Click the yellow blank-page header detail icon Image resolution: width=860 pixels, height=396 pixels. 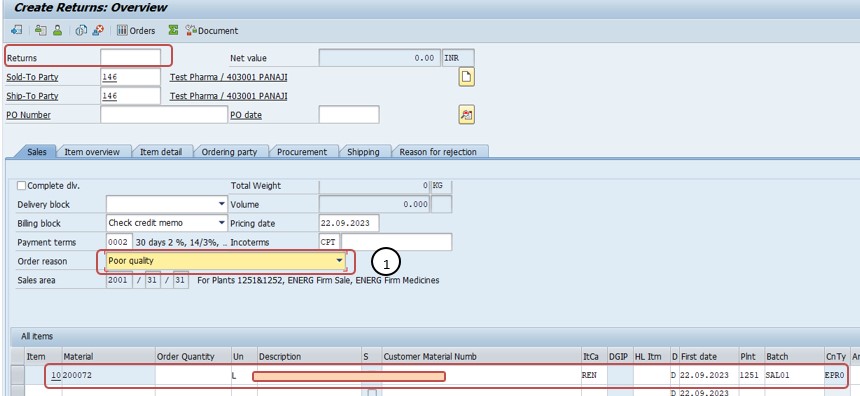coord(466,77)
